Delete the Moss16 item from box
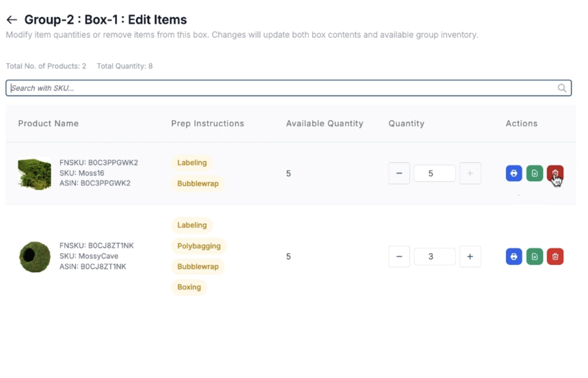The width and height of the screenshot is (588, 378). pos(555,174)
